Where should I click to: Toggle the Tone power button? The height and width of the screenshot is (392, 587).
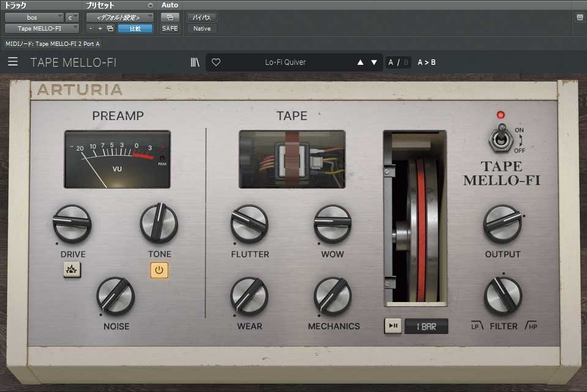[x=159, y=270]
